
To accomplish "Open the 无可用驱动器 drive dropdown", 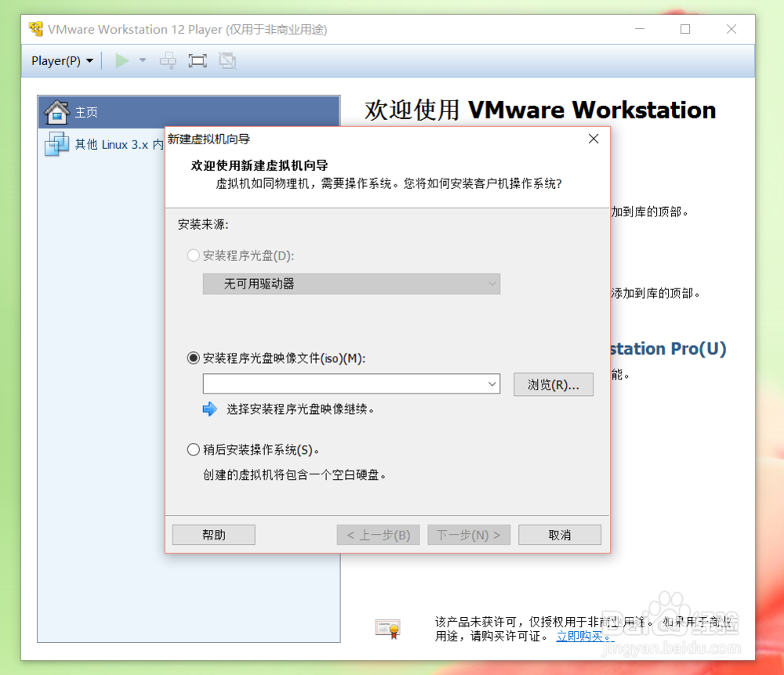I will 351,284.
